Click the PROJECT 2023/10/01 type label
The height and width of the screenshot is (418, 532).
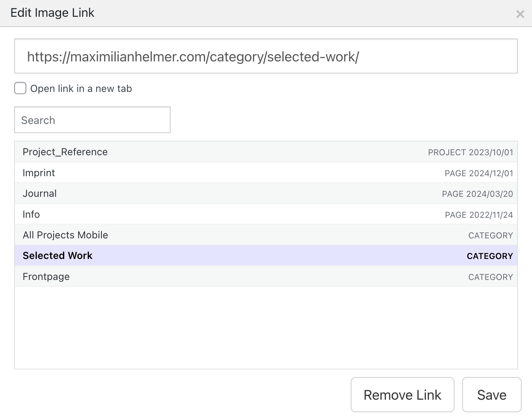[470, 152]
